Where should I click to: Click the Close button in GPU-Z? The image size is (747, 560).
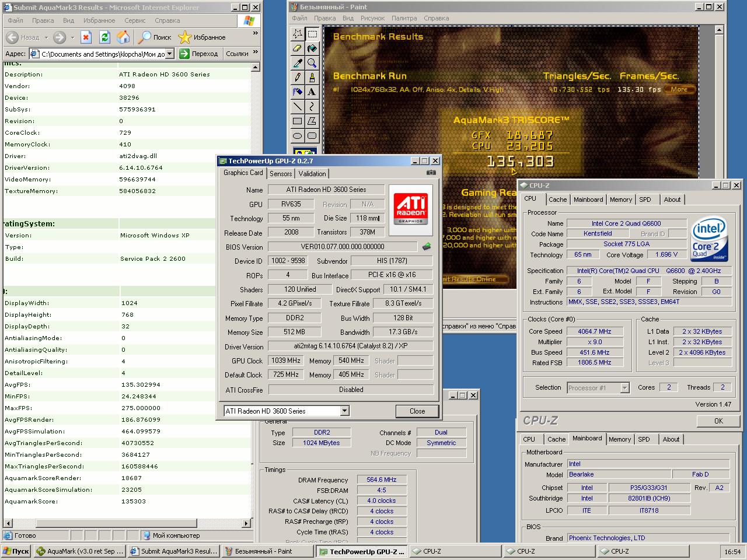pyautogui.click(x=417, y=411)
